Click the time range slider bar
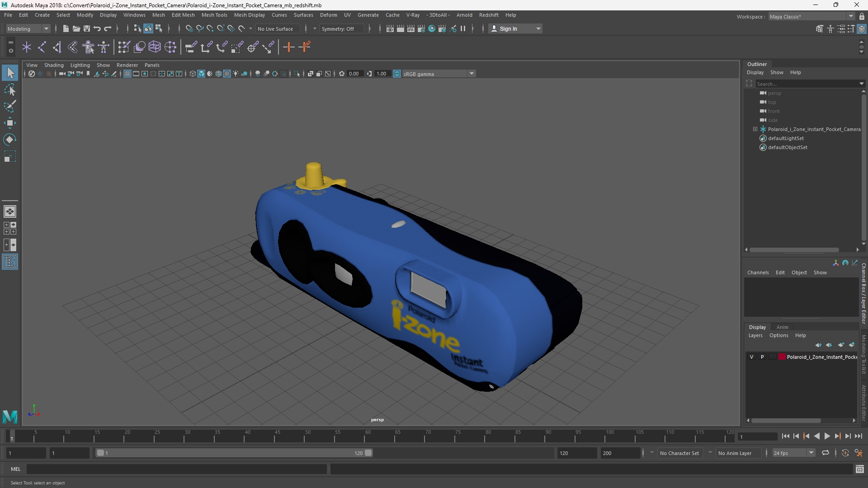This screenshot has height=488, width=868. pyautogui.click(x=234, y=453)
